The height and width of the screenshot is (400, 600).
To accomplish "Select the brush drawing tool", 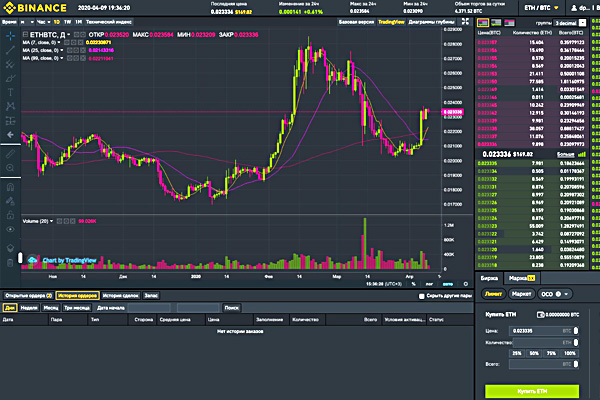I will click(10, 78).
